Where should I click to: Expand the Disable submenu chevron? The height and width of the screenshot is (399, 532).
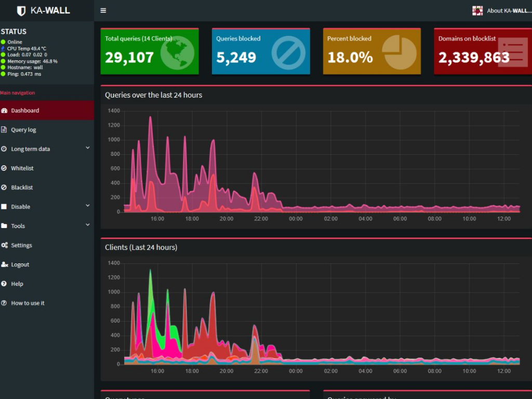point(87,206)
